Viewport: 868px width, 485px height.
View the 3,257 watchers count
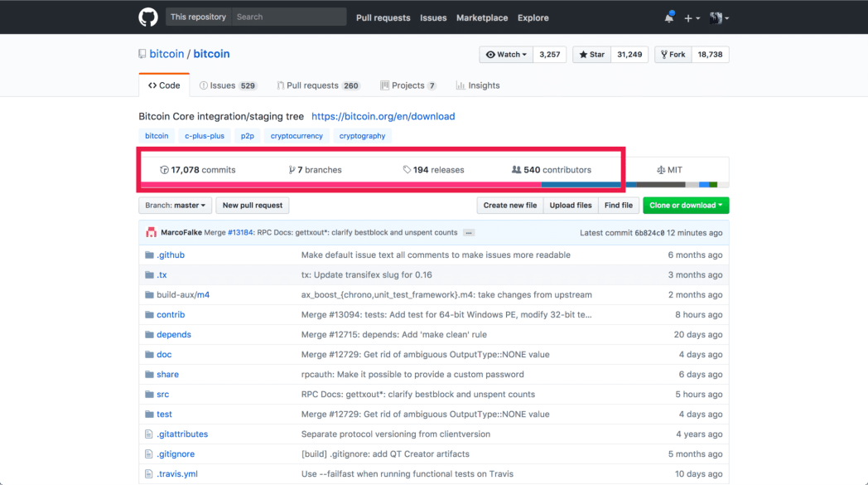tap(550, 55)
